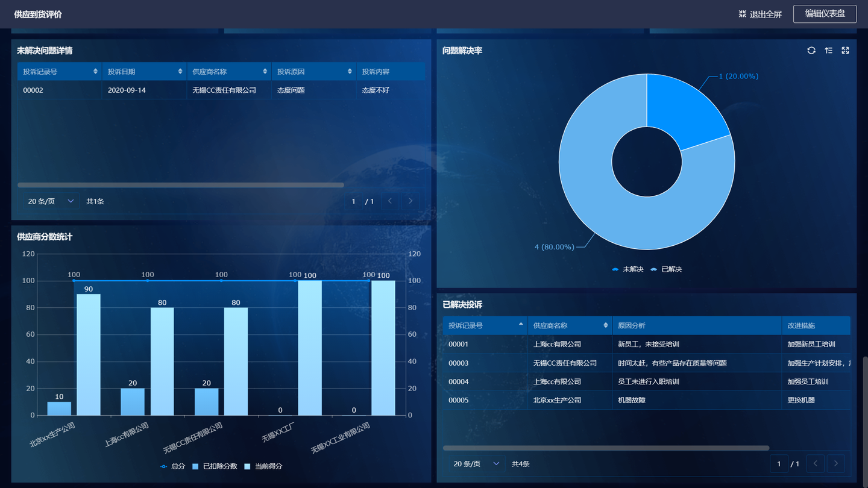Viewport: 868px width, 488px height.
Task: Sort unresolved table by 投诉原因
Action: pyautogui.click(x=350, y=72)
